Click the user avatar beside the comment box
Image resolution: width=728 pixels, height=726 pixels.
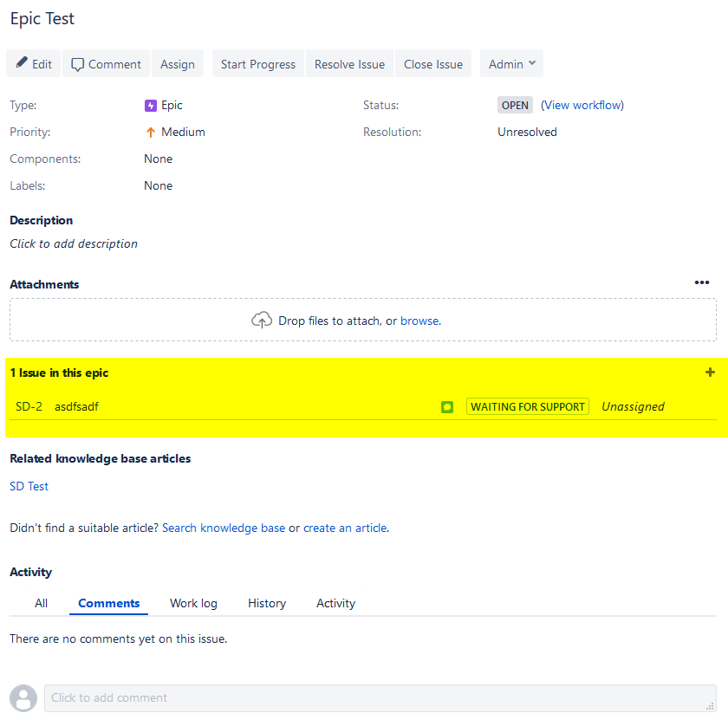point(23,697)
